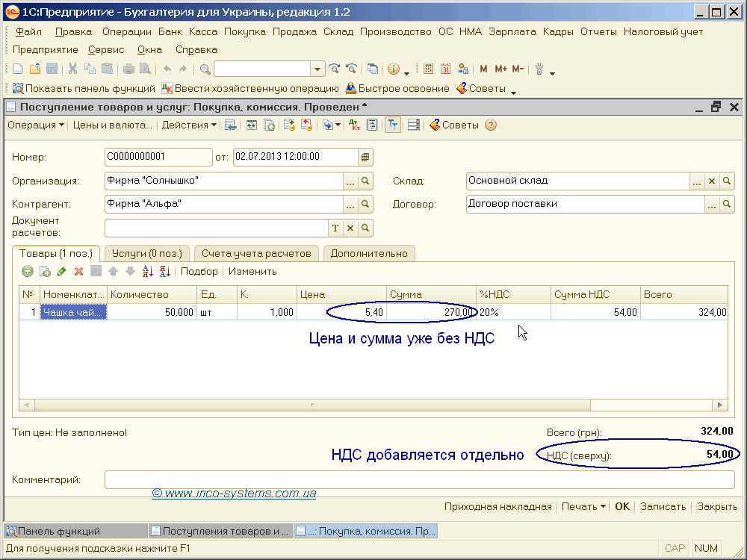Click the Комментарий input field
Viewport: 747px width, 560px height.
(x=419, y=479)
